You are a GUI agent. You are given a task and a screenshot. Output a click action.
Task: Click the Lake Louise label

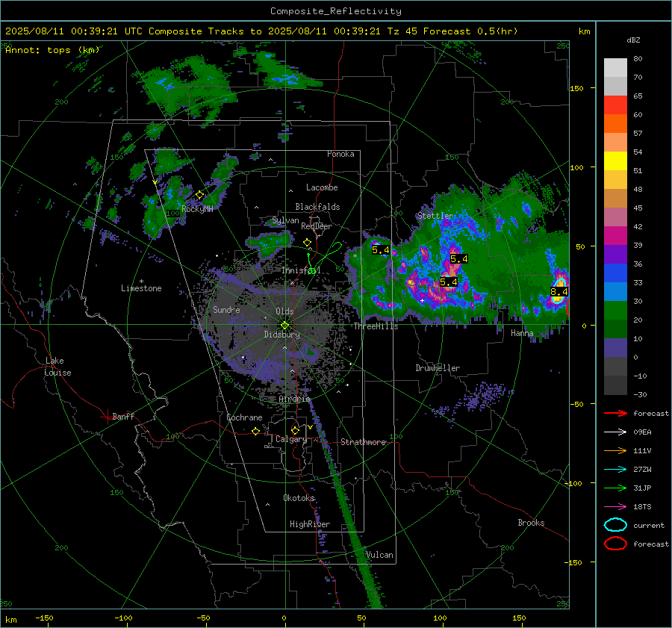point(58,367)
